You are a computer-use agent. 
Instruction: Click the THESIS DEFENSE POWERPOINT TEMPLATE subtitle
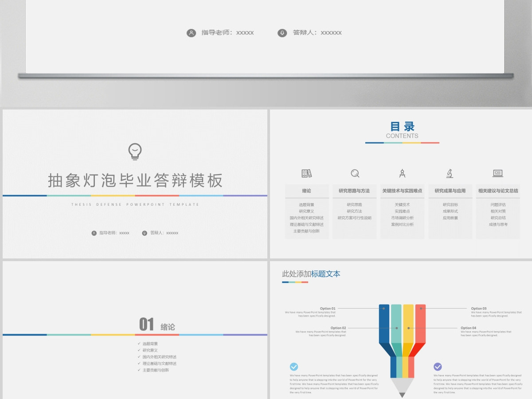click(135, 205)
